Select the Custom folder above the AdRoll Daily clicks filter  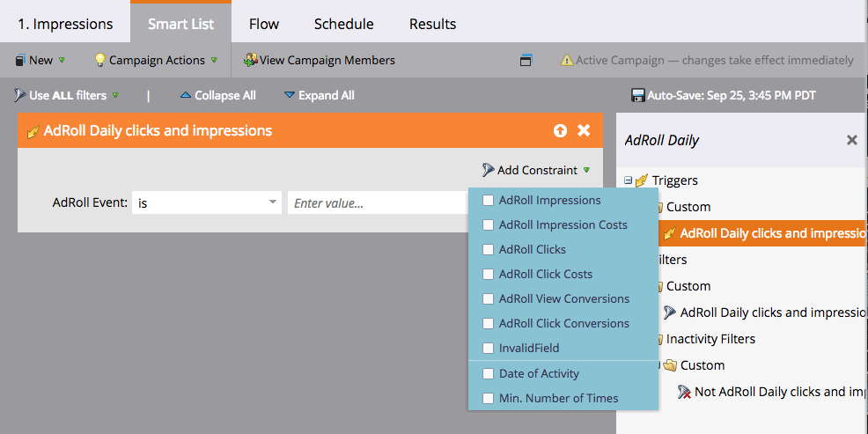(x=688, y=286)
